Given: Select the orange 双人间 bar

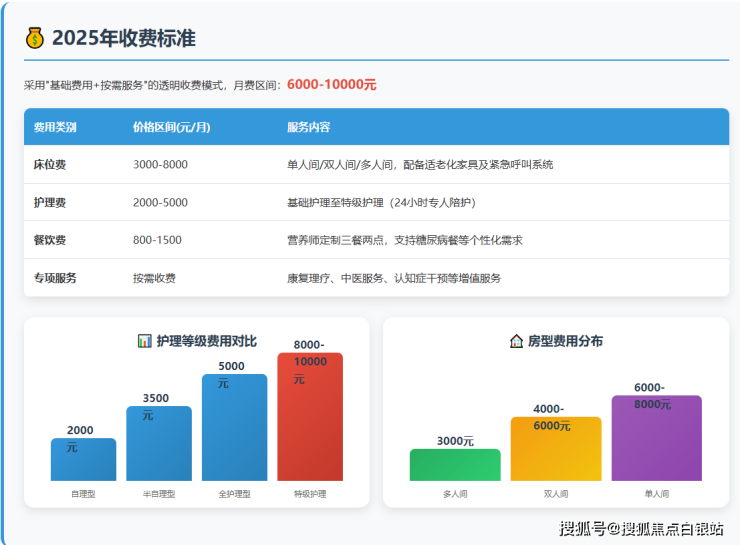Looking at the screenshot, I should [556, 450].
